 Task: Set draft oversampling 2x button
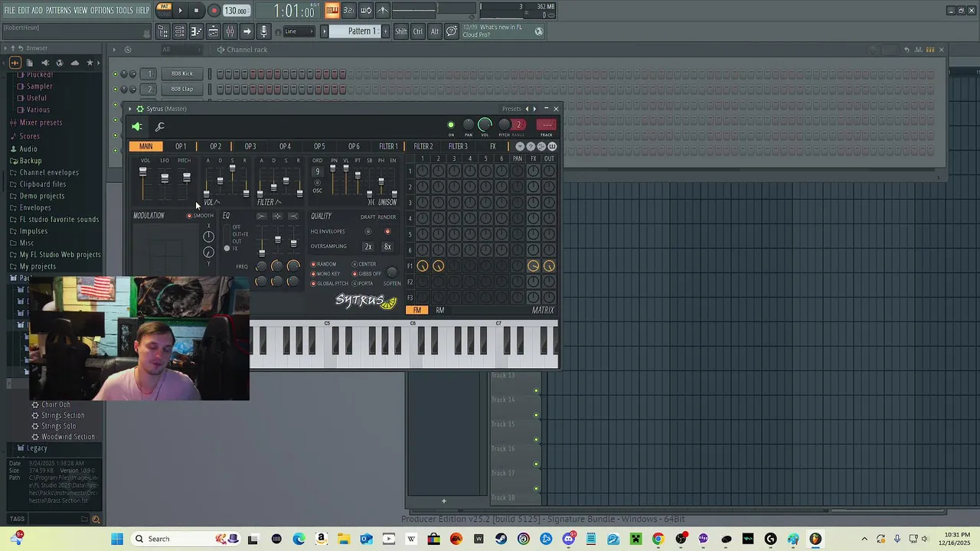[368, 246]
